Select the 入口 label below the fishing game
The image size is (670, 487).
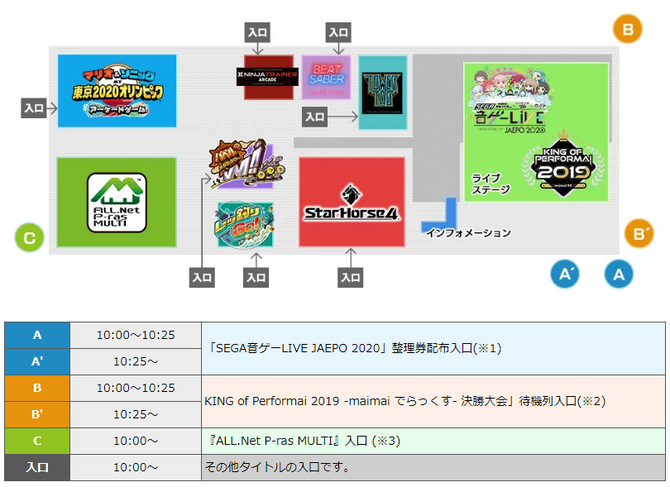click(x=256, y=277)
